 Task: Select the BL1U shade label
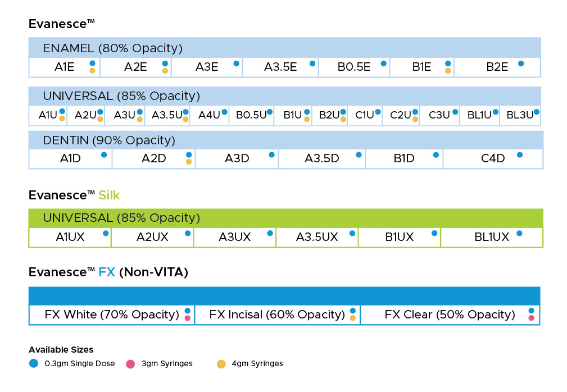pos(479,115)
